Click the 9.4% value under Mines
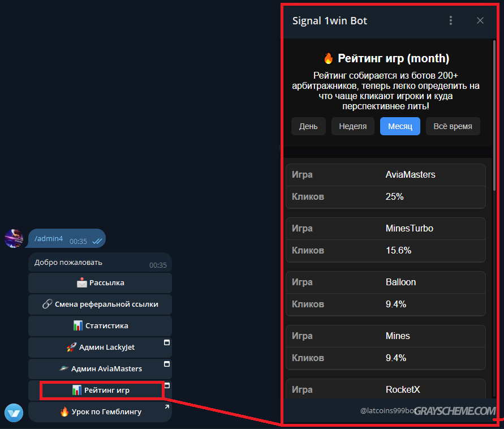The width and height of the screenshot is (504, 429). point(396,358)
